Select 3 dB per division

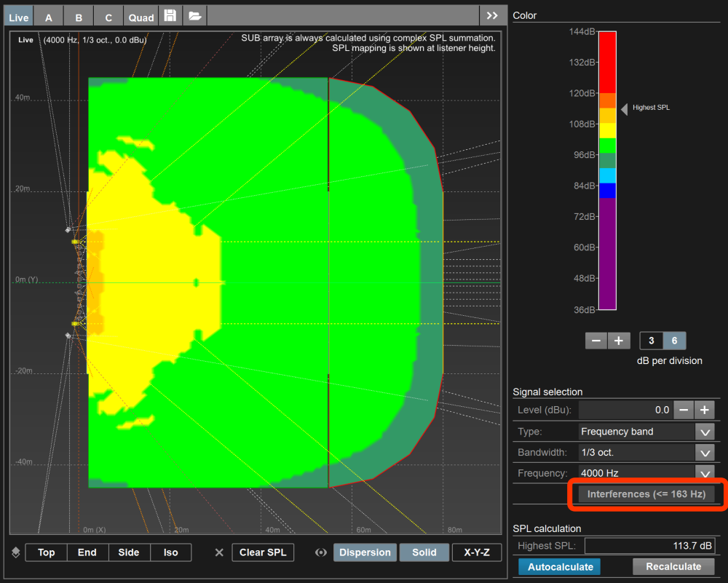coord(651,341)
